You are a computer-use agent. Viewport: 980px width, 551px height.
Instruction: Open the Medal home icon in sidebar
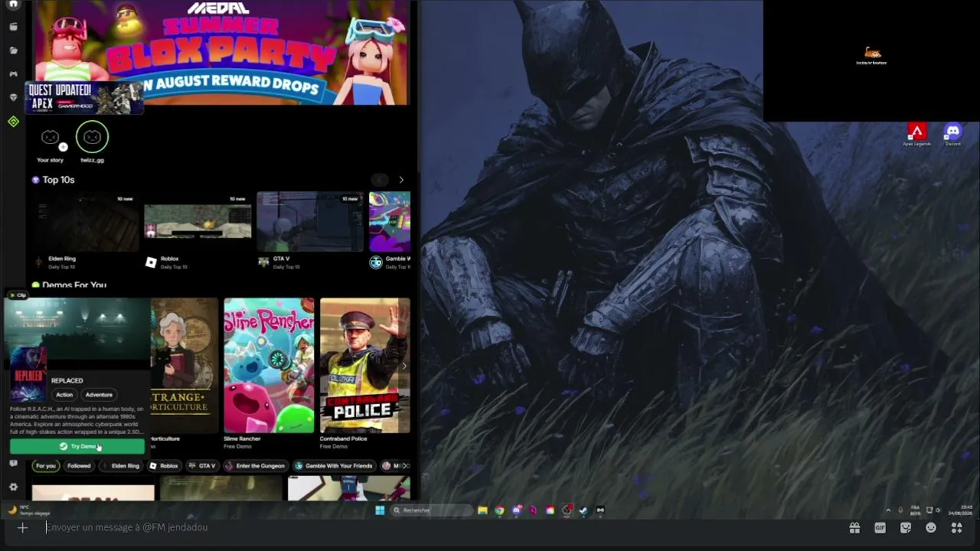pos(13,4)
